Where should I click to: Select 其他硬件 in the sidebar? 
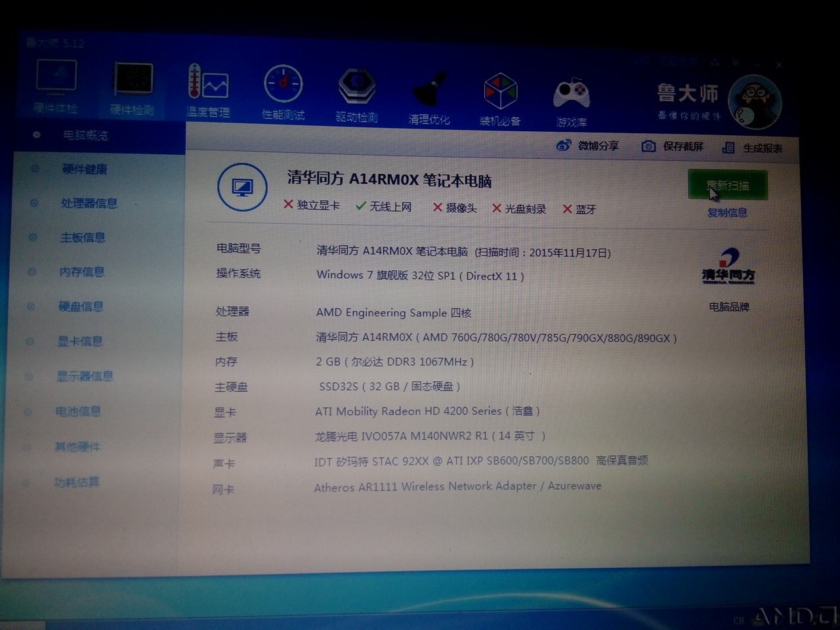77,447
